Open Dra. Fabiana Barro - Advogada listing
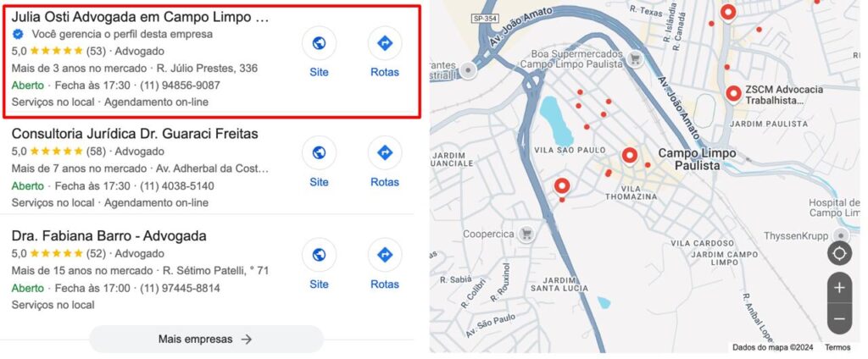 [x=108, y=236]
